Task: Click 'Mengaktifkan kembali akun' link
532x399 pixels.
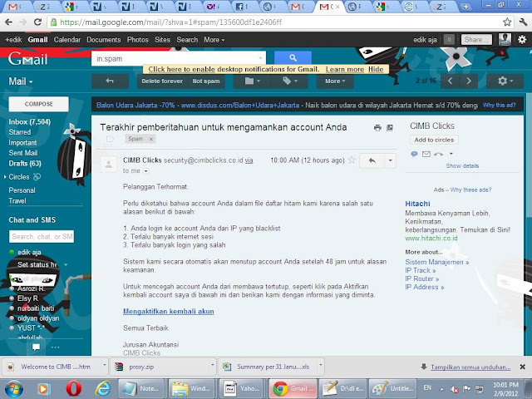Action: tap(168, 312)
